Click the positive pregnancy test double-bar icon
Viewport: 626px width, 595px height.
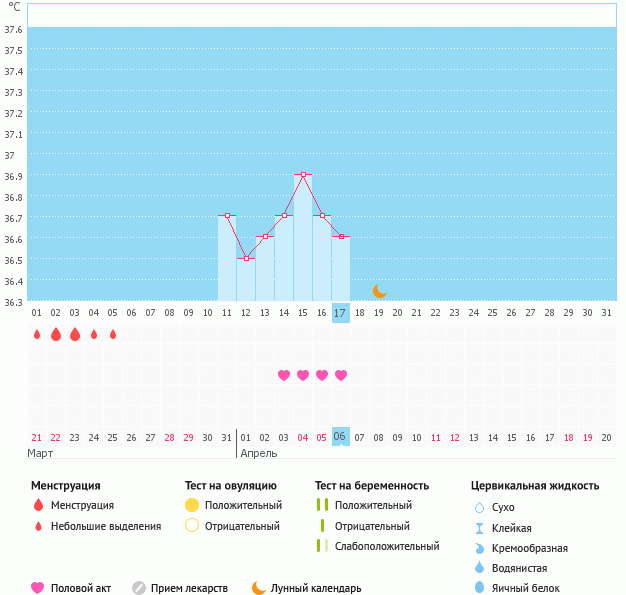point(322,506)
